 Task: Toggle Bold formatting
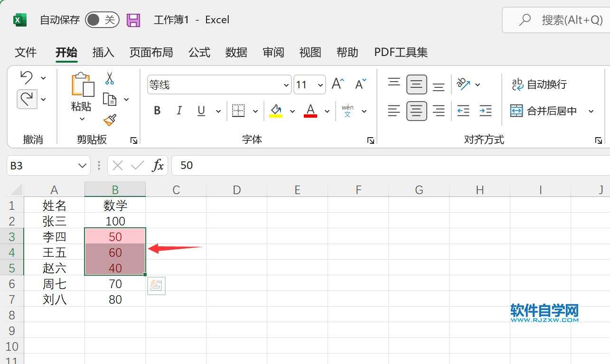pos(157,111)
